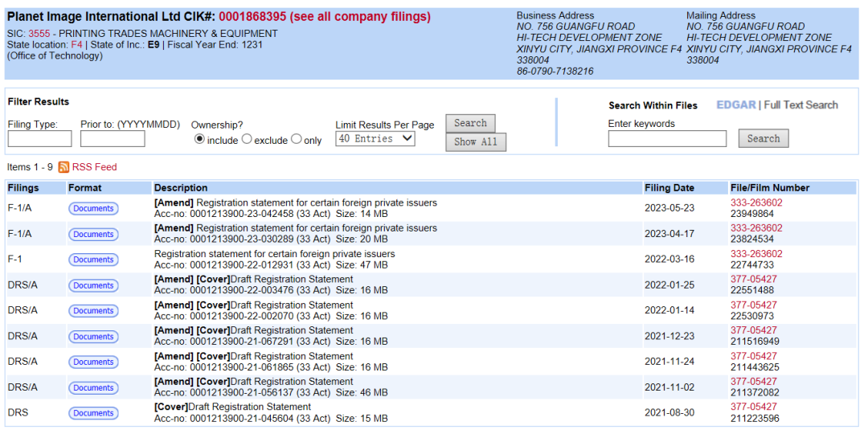Click the filter Search button
868x434 pixels.
(470, 124)
